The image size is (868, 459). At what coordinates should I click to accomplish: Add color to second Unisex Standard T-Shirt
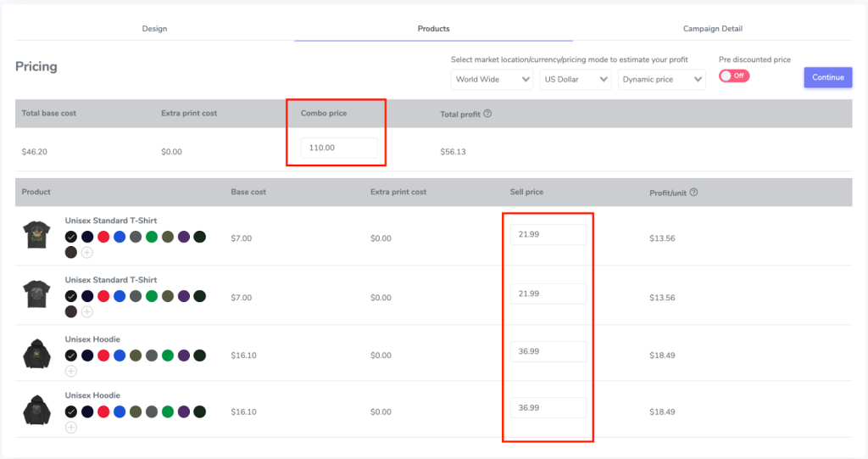pyautogui.click(x=87, y=312)
